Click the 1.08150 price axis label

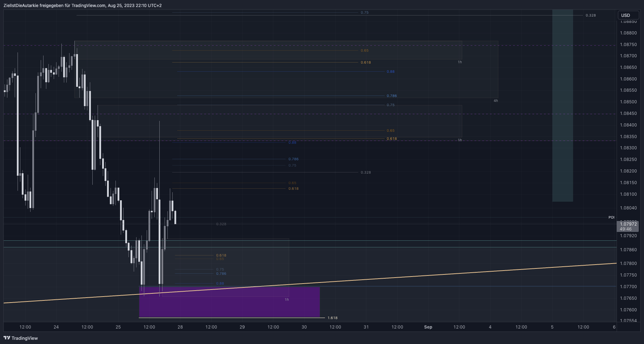pos(628,183)
